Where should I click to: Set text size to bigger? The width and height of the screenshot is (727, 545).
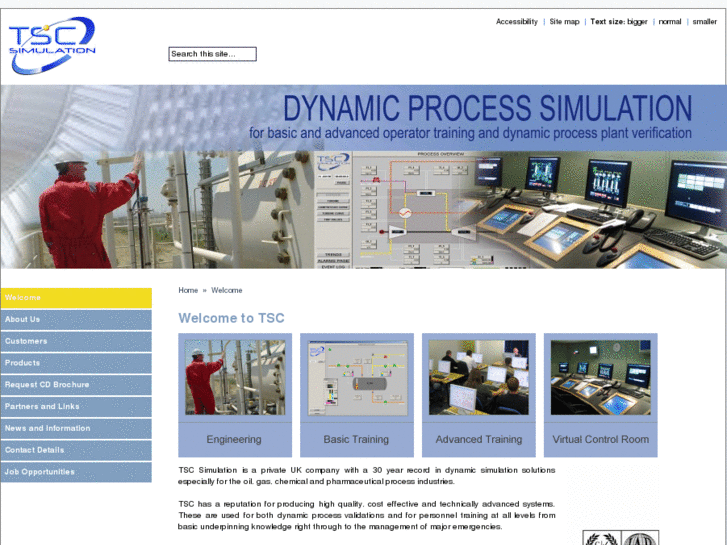pos(637,21)
